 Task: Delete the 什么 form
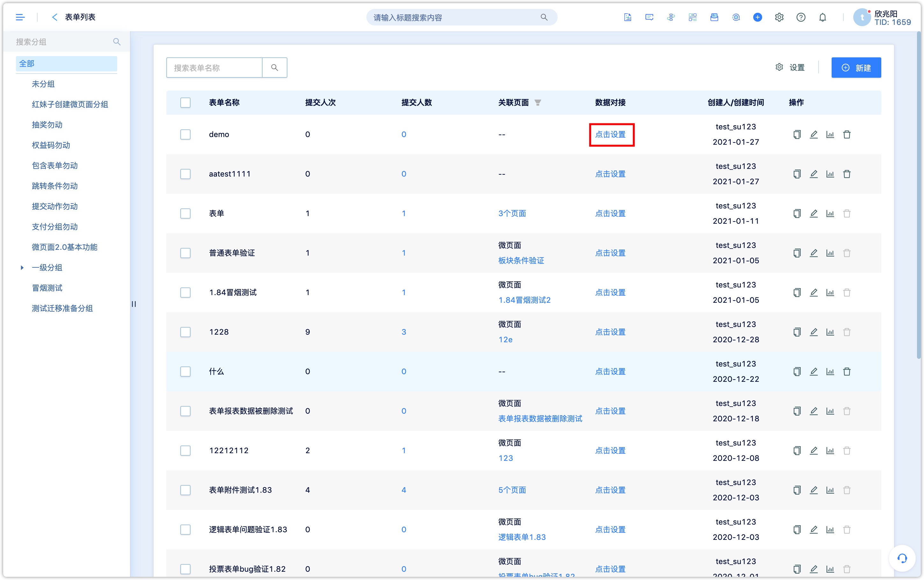click(847, 371)
